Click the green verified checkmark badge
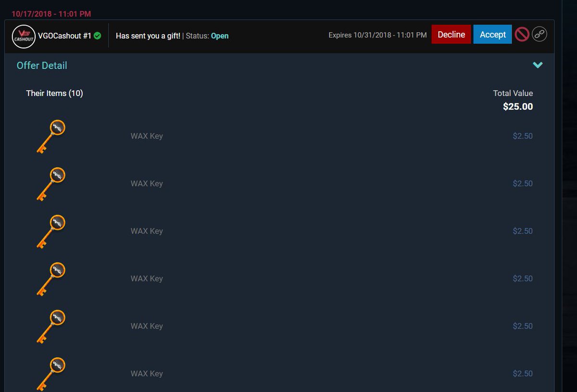This screenshot has width=577, height=392. pos(98,36)
